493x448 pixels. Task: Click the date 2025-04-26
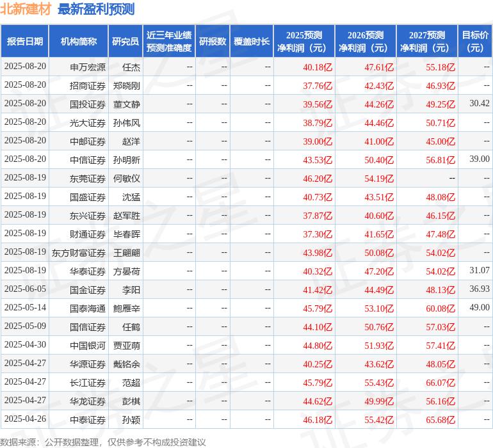[25, 419]
